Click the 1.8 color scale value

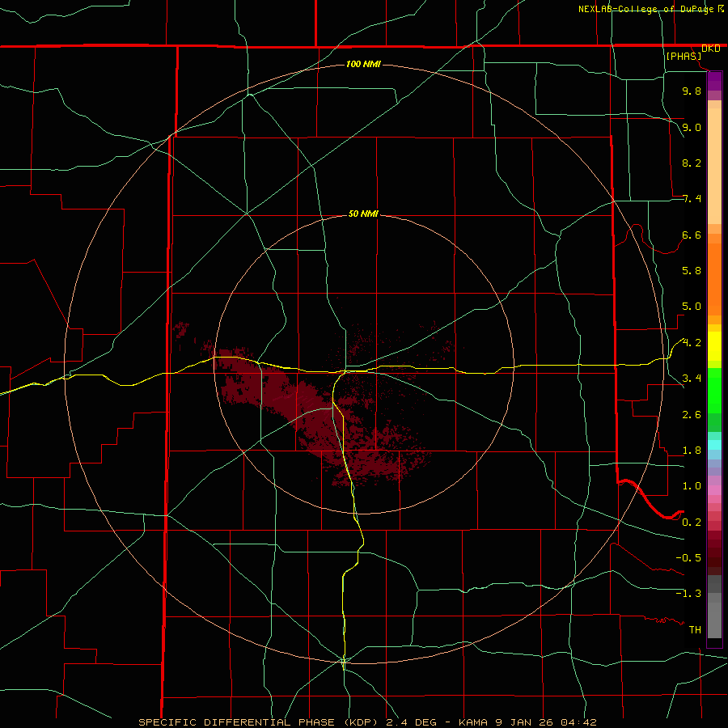692,451
